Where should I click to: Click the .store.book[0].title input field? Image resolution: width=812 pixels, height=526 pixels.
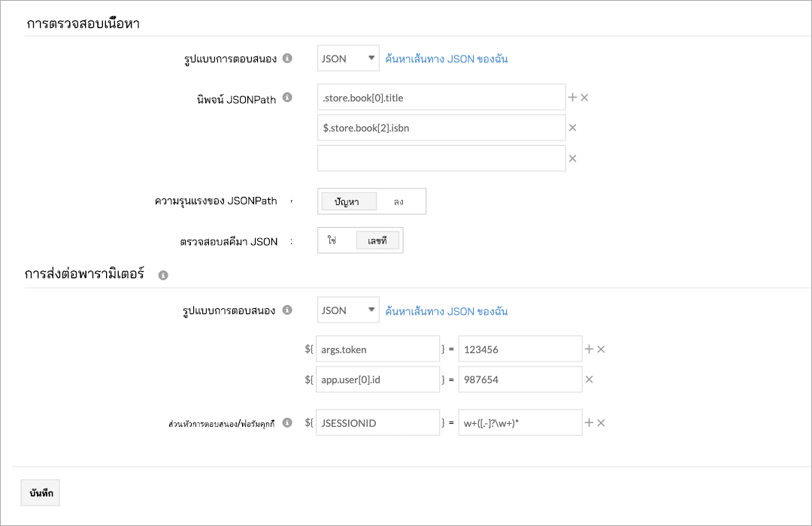[441, 96]
